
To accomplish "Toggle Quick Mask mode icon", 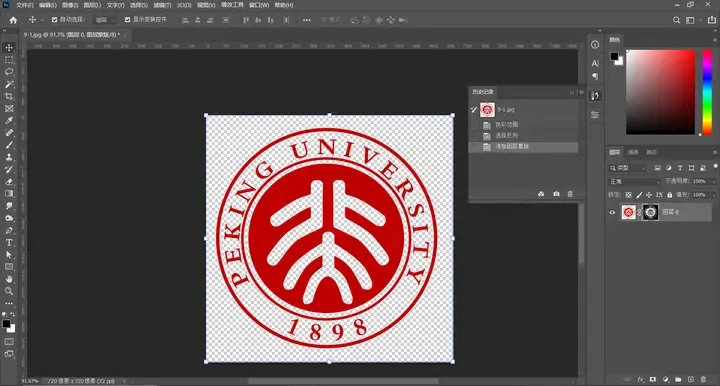I will point(9,342).
